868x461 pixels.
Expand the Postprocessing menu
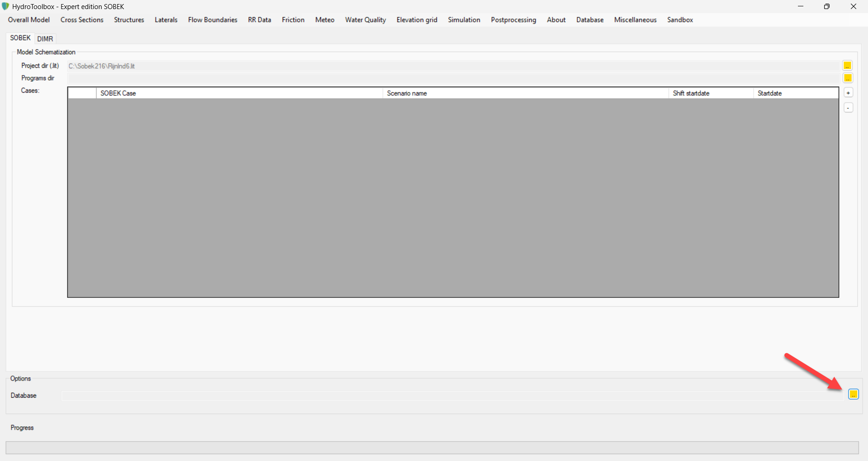(513, 20)
